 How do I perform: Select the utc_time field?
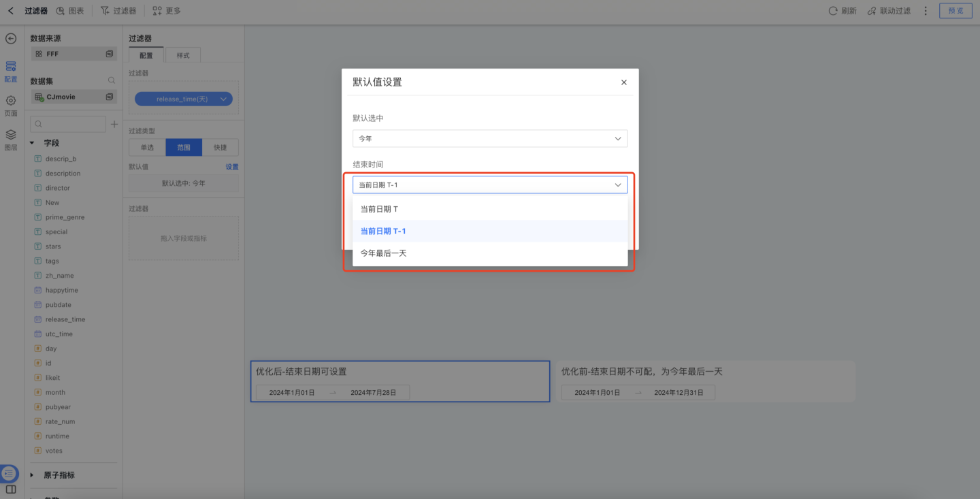59,334
